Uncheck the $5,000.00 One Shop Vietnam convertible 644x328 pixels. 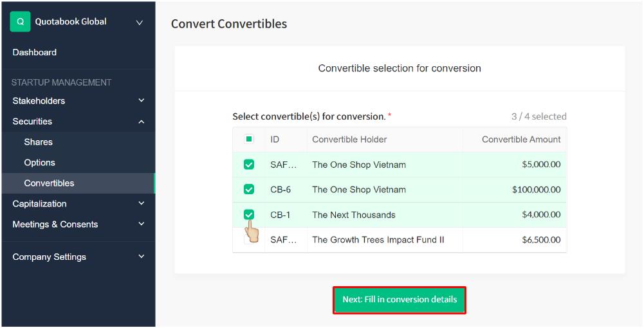pos(249,165)
